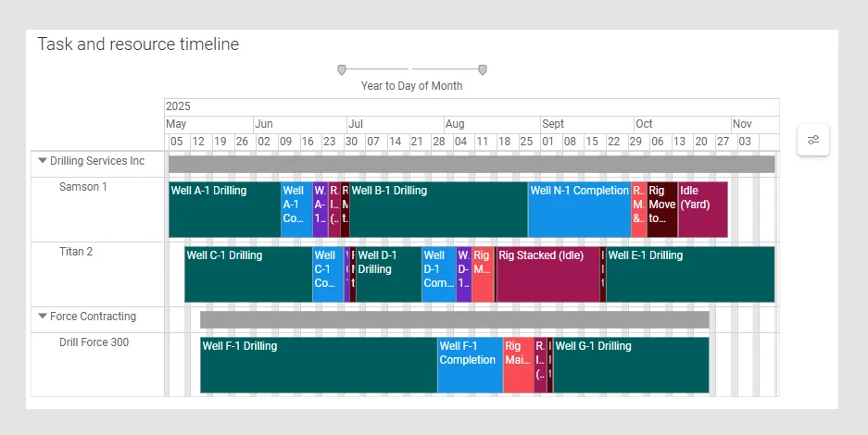The height and width of the screenshot is (435, 868).
Task: Click the Well G-1 Drilling bar
Action: coord(631,366)
